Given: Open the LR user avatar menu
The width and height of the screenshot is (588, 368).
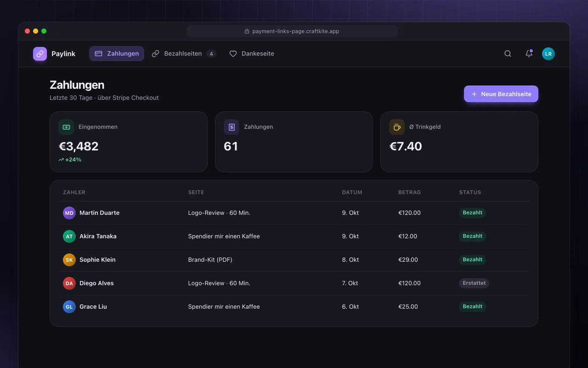Looking at the screenshot, I should pos(548,54).
